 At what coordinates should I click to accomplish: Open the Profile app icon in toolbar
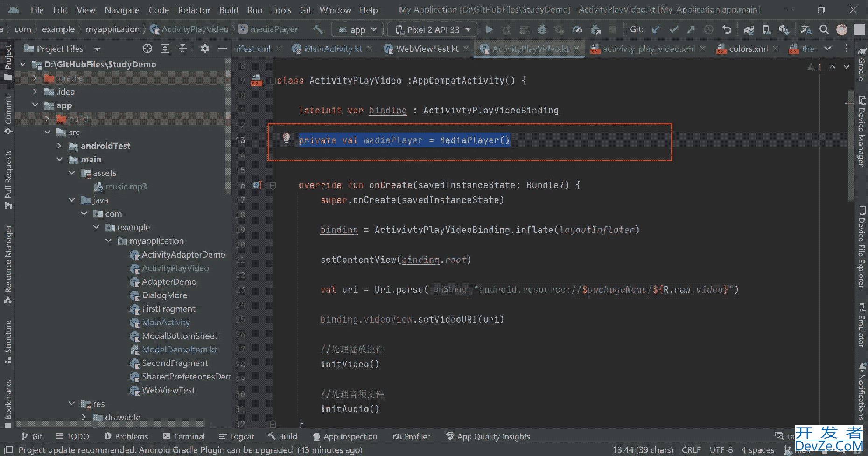click(x=577, y=29)
